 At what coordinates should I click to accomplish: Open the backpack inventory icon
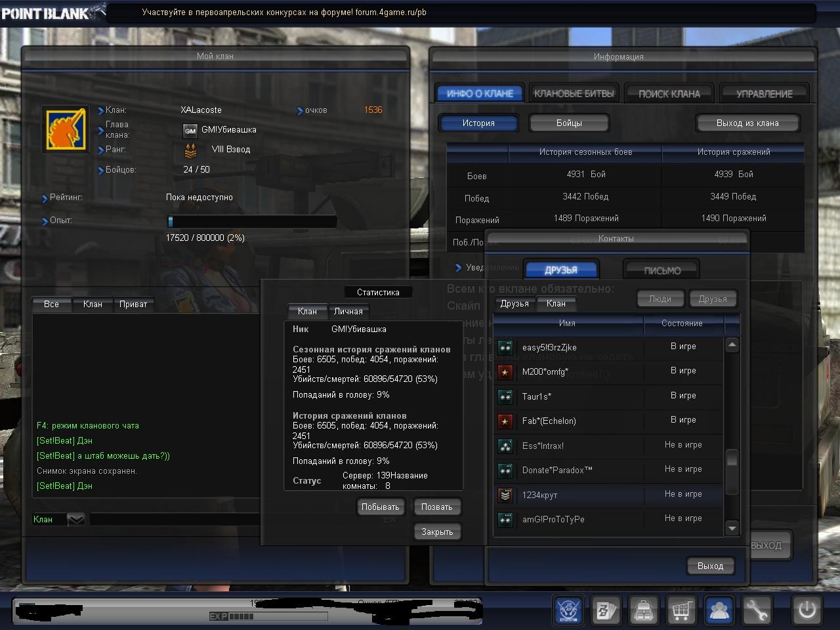[x=644, y=610]
